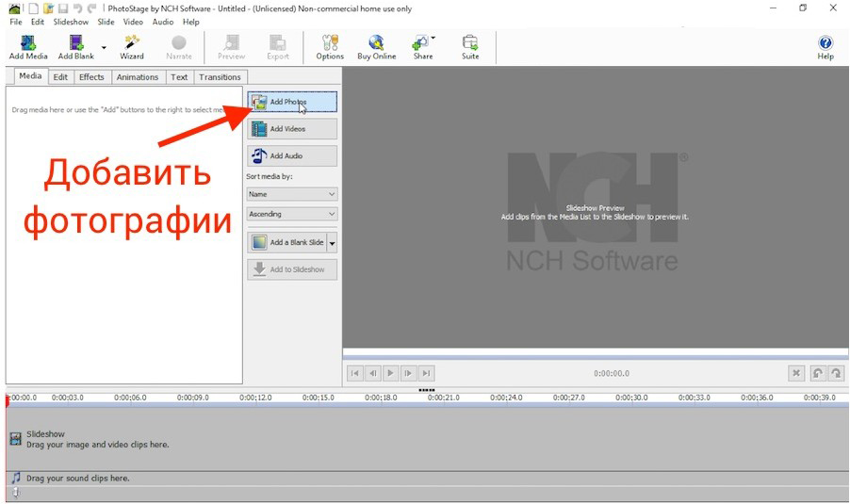Switch to the Transitions tab
850x504 pixels.
(x=220, y=77)
